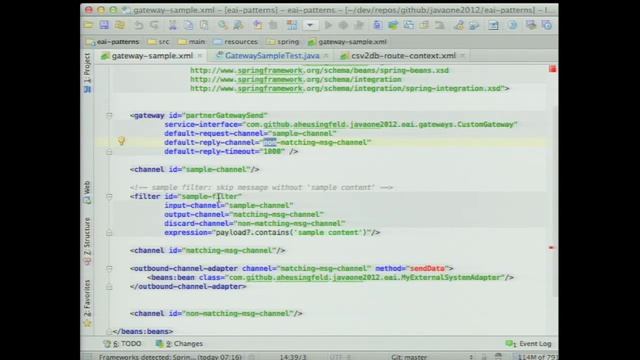
Task: Click the Git: master branch widget
Action: [409, 357]
